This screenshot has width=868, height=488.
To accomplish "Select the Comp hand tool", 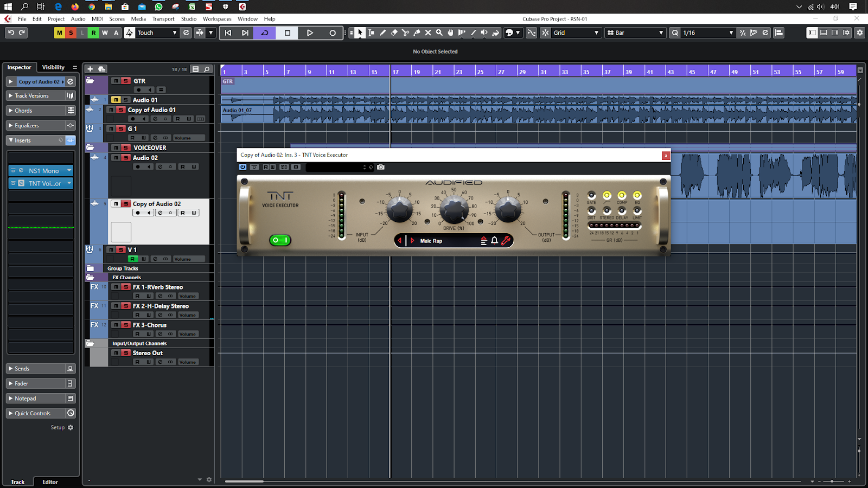I will 450,33.
